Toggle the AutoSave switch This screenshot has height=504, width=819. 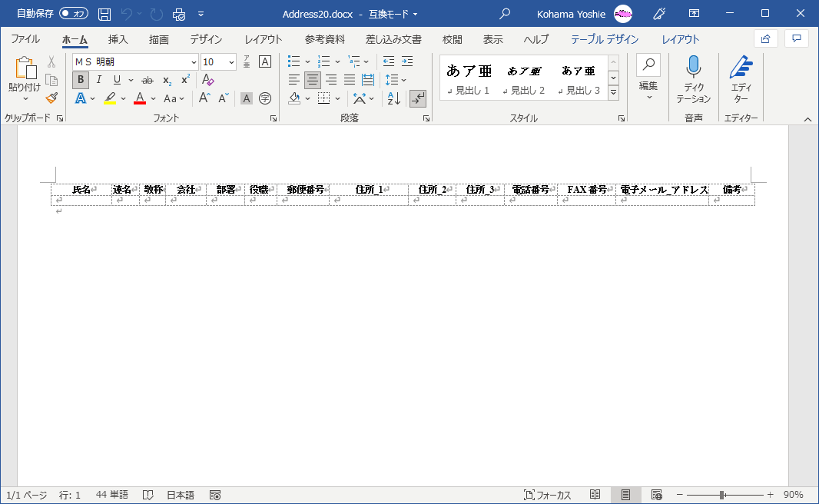pos(74,14)
